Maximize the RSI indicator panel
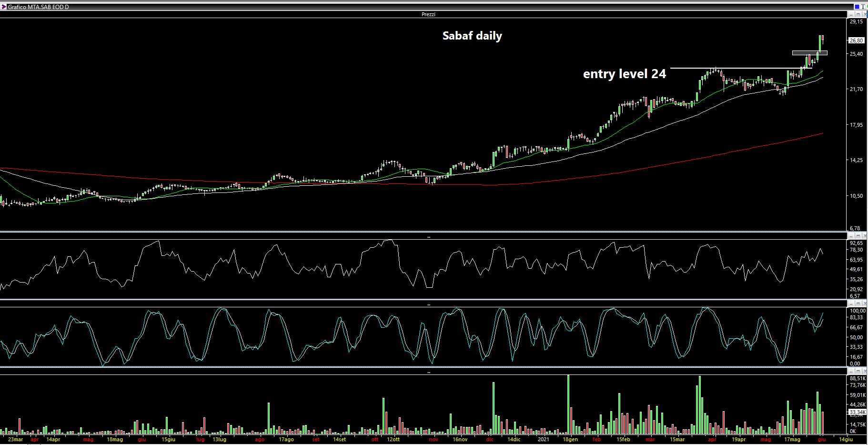Viewport: 868px width, 445px height. point(858,236)
